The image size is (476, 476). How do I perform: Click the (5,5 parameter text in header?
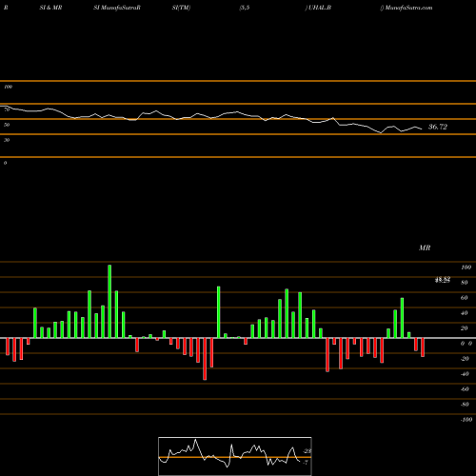click(245, 8)
